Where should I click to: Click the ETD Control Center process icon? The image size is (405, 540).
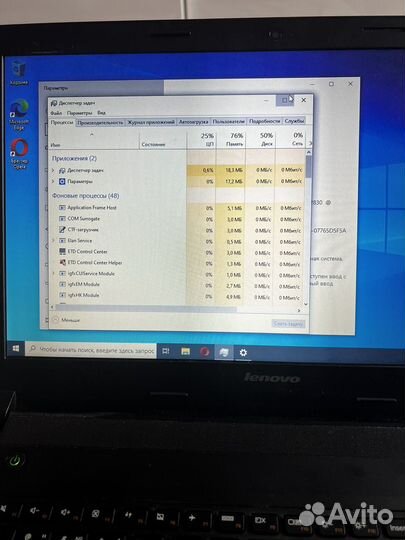pos(62,251)
